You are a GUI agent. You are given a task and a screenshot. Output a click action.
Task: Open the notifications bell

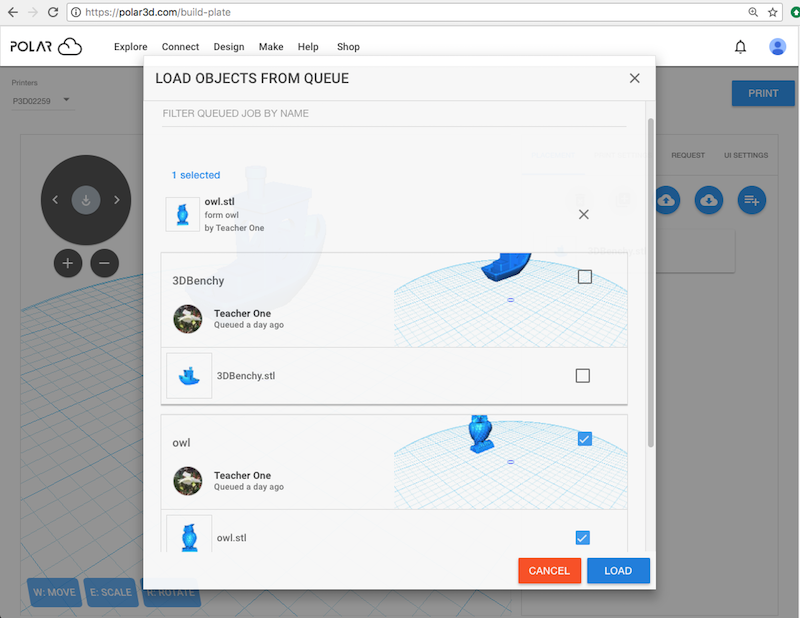pos(740,47)
